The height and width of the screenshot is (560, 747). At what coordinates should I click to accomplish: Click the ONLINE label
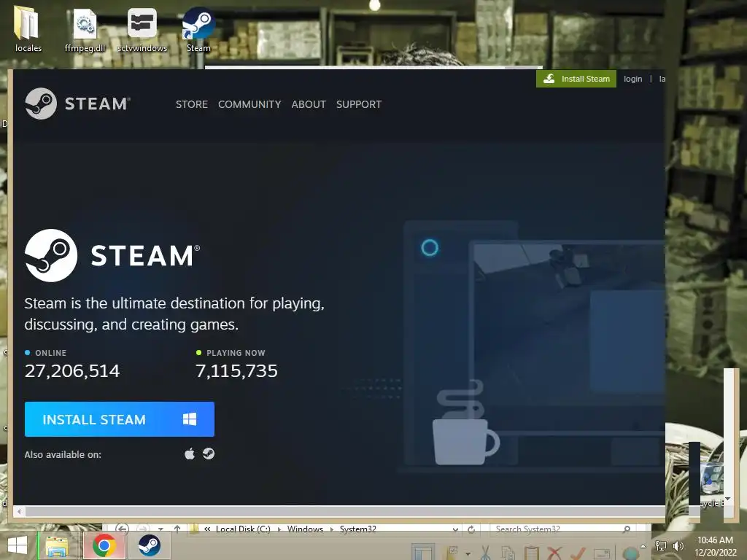click(50, 353)
